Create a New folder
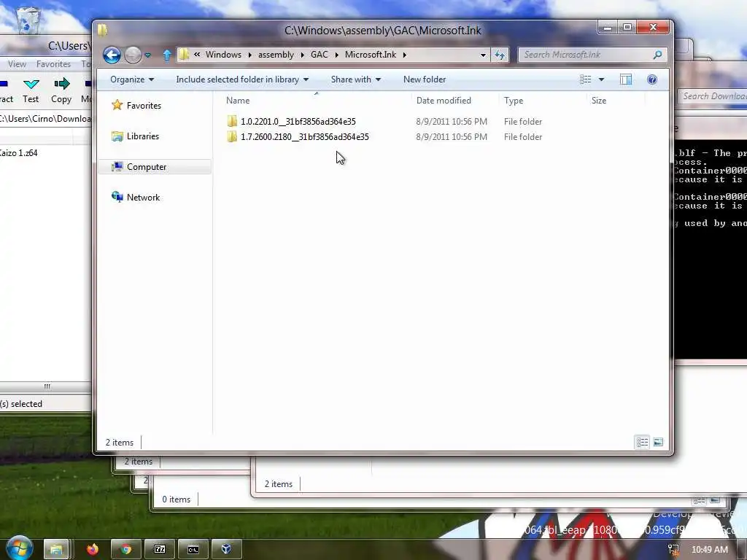Viewport: 747px width, 560px height. [x=425, y=79]
